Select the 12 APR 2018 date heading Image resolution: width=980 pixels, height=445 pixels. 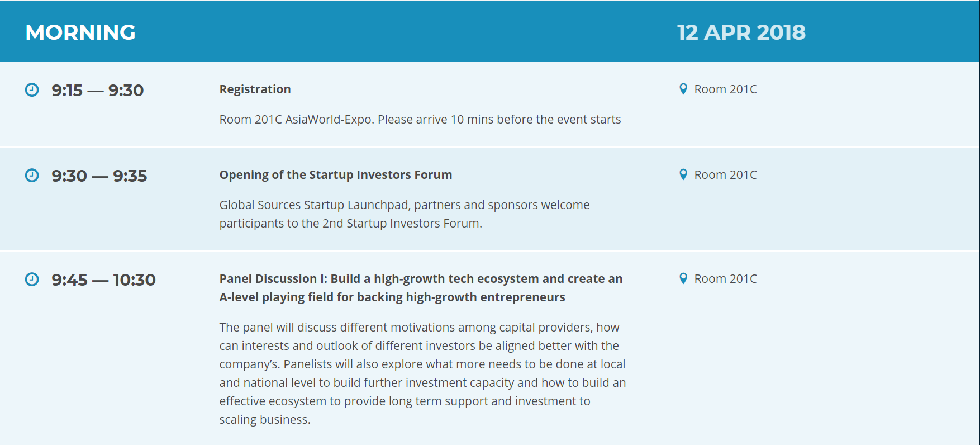(741, 32)
